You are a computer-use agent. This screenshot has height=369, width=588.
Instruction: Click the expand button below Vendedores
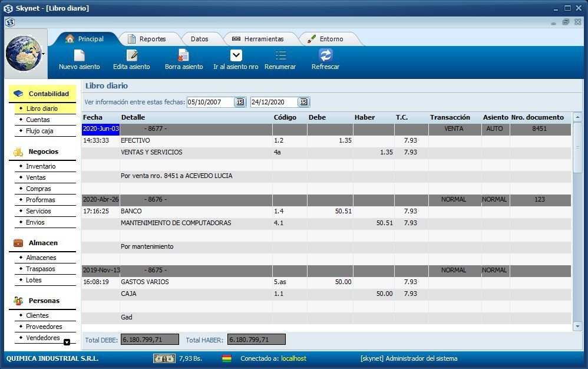tap(67, 341)
